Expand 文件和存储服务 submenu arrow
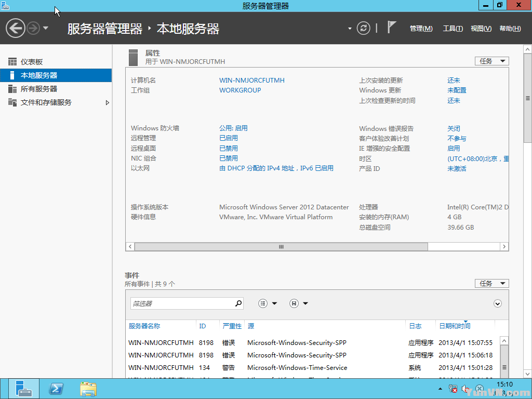 point(108,103)
